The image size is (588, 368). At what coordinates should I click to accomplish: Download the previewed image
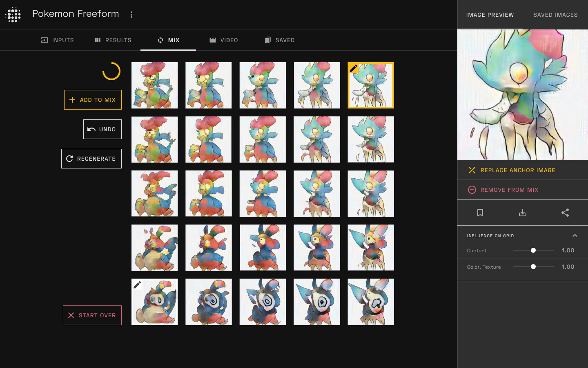pyautogui.click(x=523, y=213)
